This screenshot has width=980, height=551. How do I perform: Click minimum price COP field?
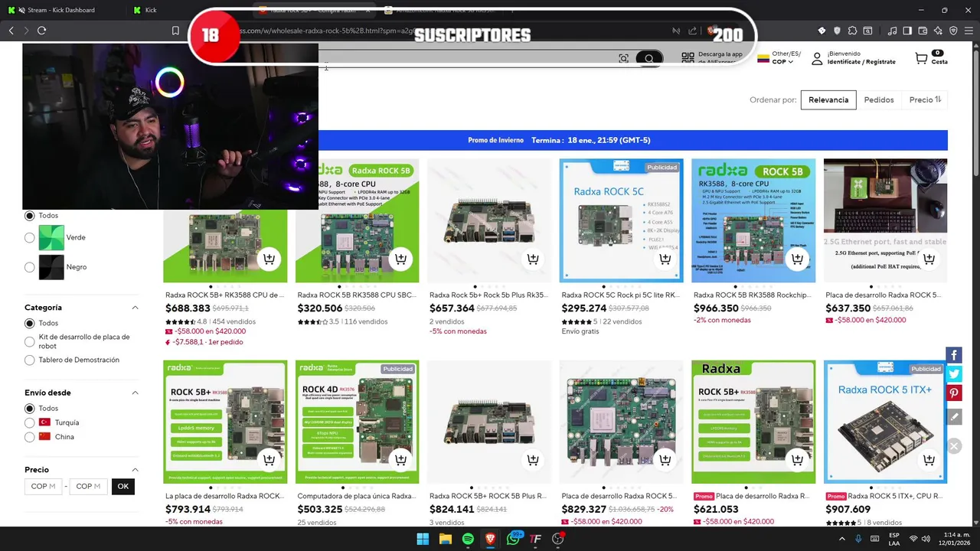(43, 487)
